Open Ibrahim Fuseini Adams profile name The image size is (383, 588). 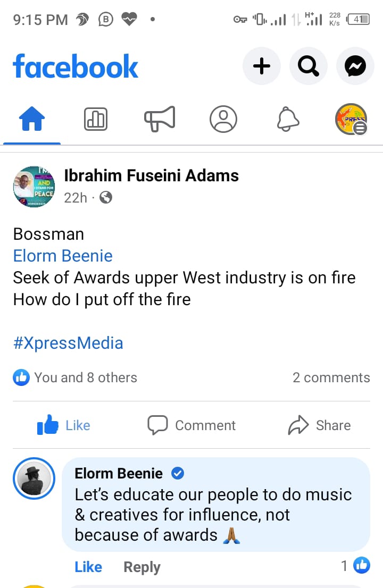click(151, 175)
